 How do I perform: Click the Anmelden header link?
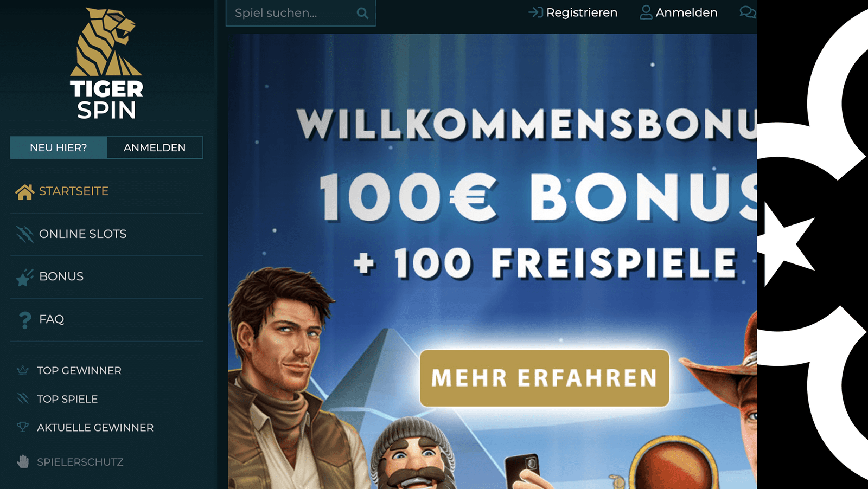[679, 12]
